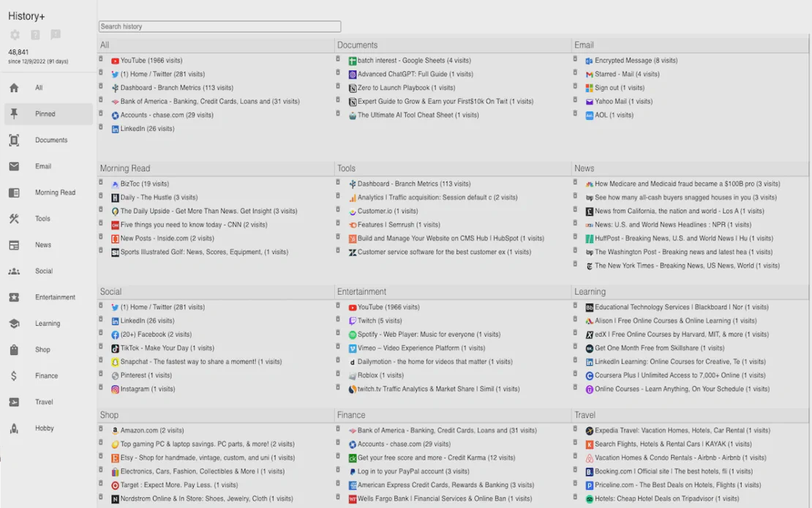Click the Gmail favicon beside Starred - Mail
The height and width of the screenshot is (508, 812).
pos(590,75)
